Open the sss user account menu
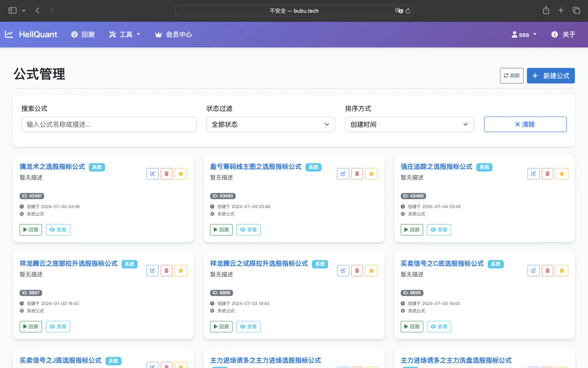This screenshot has width=588, height=368. (524, 34)
